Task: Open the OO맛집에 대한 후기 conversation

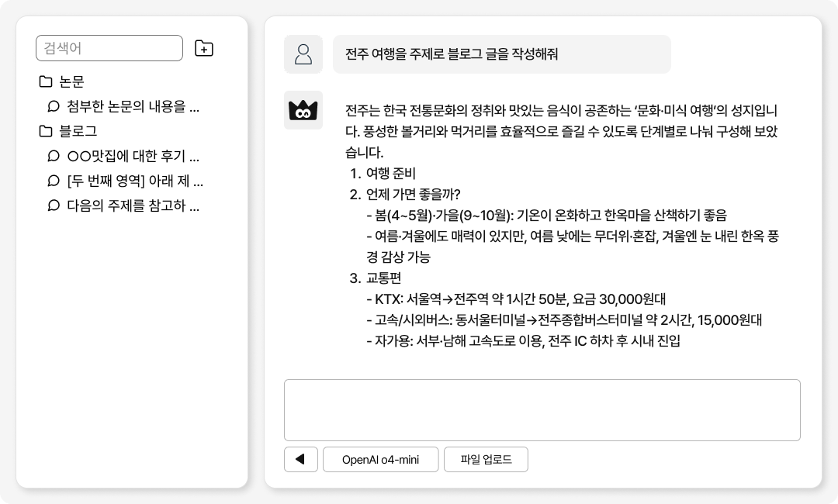Action: [x=133, y=156]
